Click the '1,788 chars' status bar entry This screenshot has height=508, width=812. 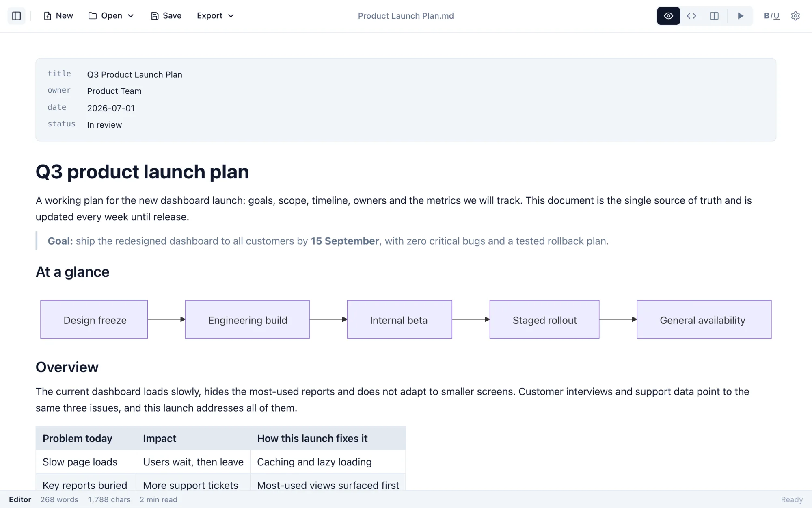109,499
